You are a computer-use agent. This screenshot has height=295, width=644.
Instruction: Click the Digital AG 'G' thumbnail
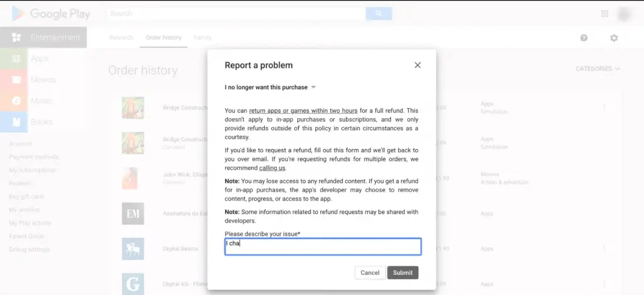[x=133, y=284]
